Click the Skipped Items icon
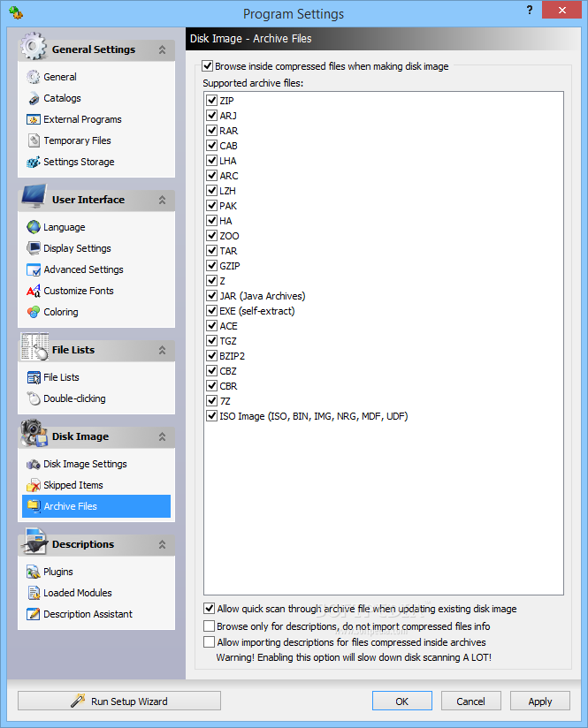The height and width of the screenshot is (728, 588). click(34, 485)
